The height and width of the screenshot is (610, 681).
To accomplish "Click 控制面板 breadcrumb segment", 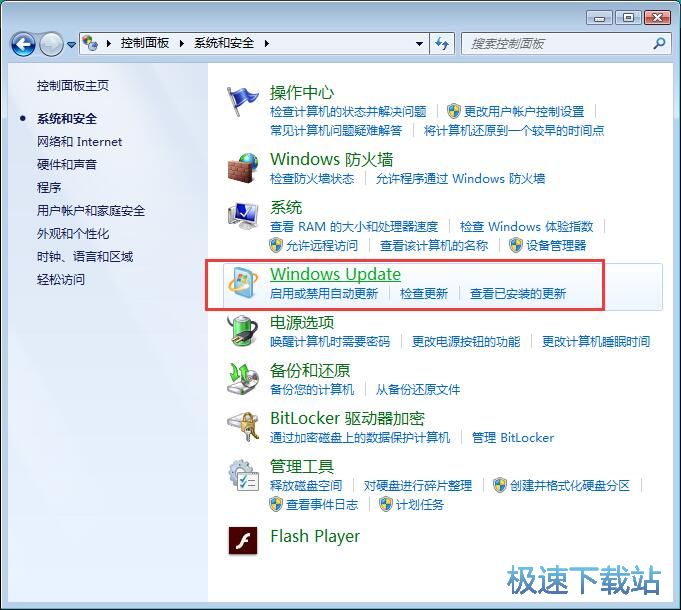I will (145, 43).
